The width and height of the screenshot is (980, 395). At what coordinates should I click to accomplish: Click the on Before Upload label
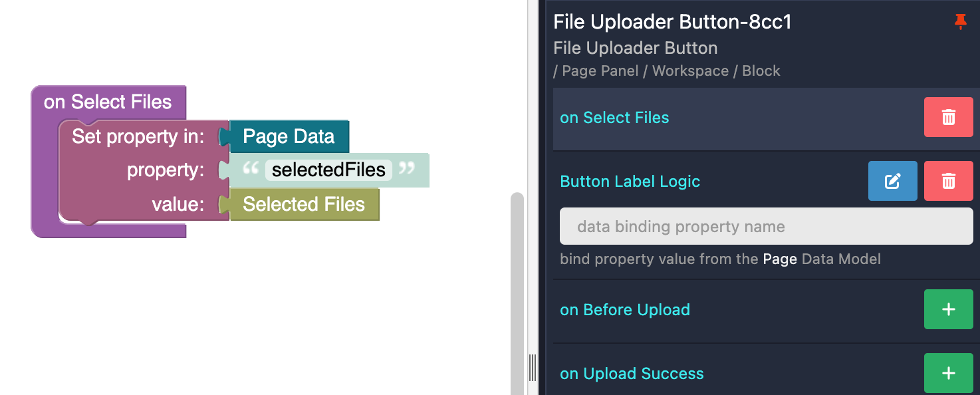coord(624,310)
